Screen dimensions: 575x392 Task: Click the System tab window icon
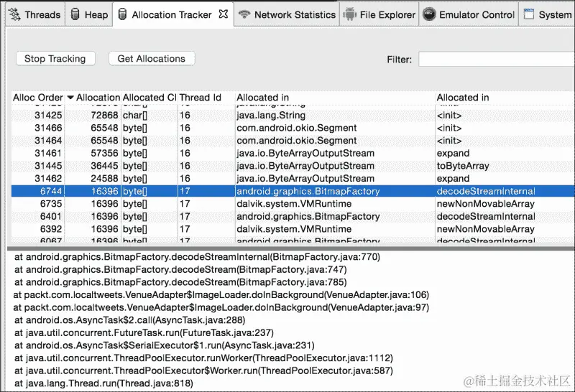529,14
